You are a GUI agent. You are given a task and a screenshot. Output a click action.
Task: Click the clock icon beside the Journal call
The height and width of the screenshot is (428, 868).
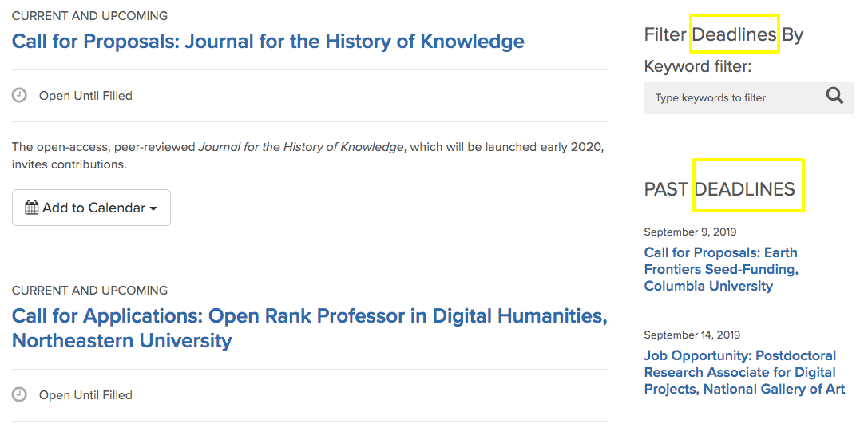pos(19,95)
